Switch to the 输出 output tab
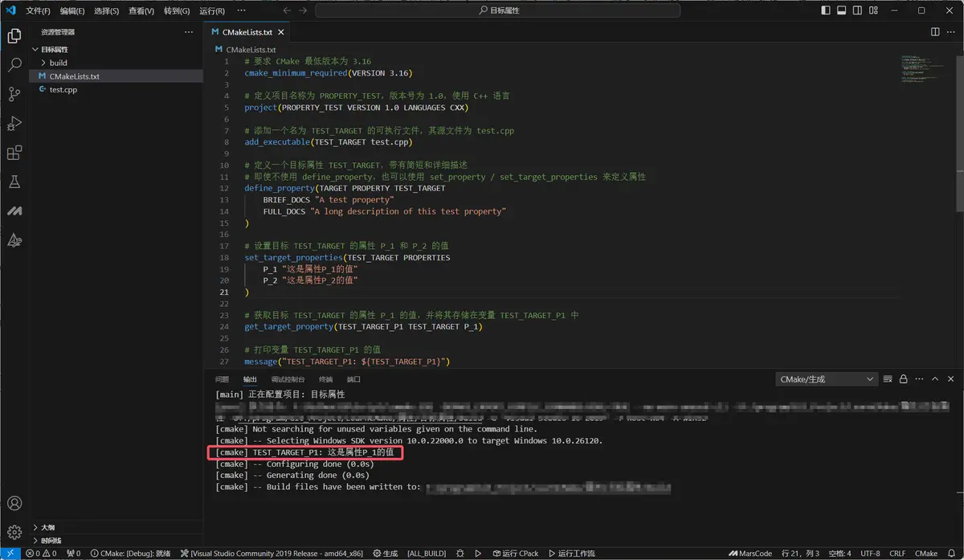Screen dimensions: 964x560 pos(250,379)
